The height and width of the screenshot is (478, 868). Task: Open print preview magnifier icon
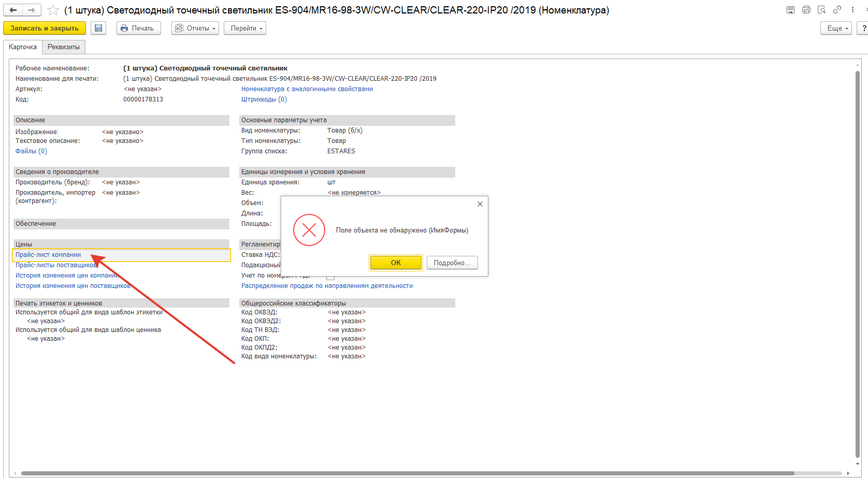click(821, 10)
